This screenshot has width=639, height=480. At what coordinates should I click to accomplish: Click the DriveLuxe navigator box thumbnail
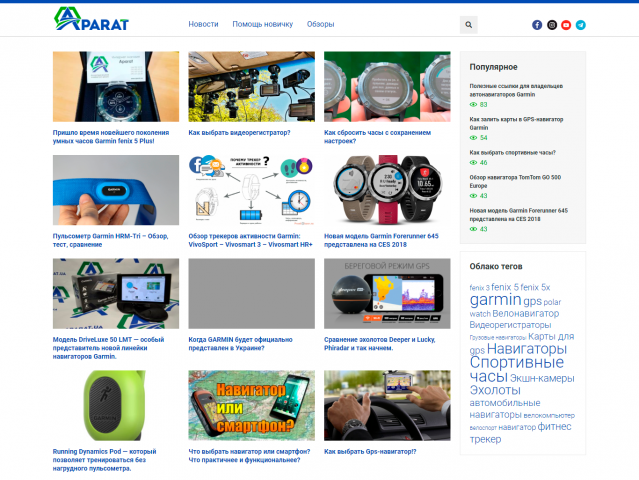(116, 293)
